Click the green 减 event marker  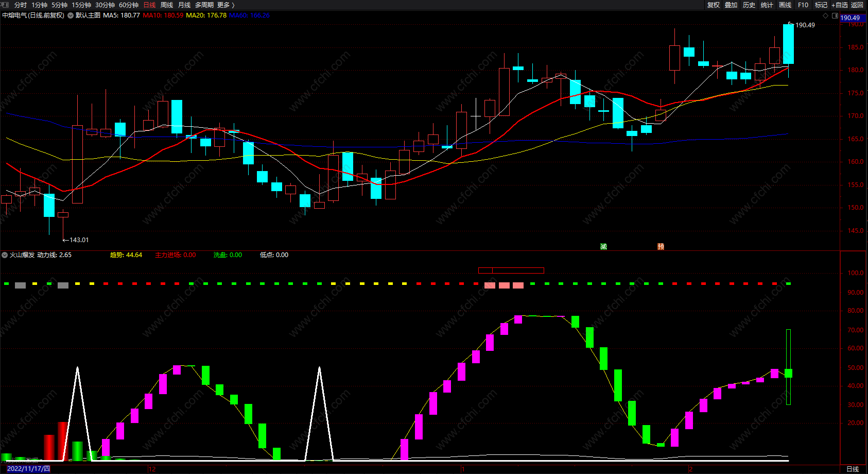[x=603, y=247]
